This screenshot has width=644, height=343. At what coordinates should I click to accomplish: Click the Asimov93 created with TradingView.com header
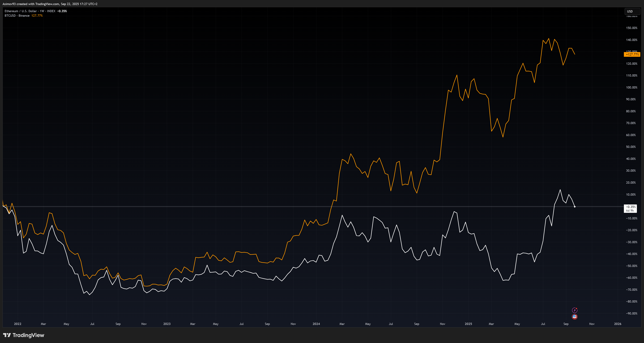click(50, 4)
